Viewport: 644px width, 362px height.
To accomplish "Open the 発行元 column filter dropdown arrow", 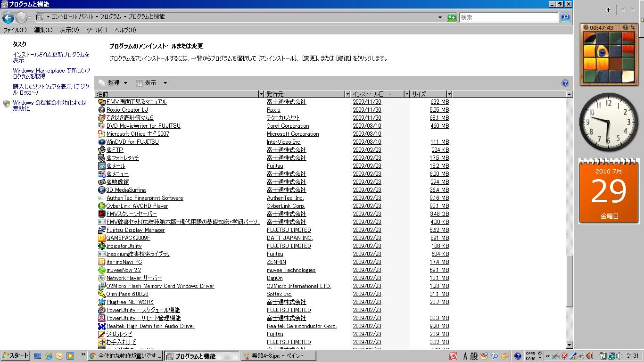I will click(x=347, y=94).
